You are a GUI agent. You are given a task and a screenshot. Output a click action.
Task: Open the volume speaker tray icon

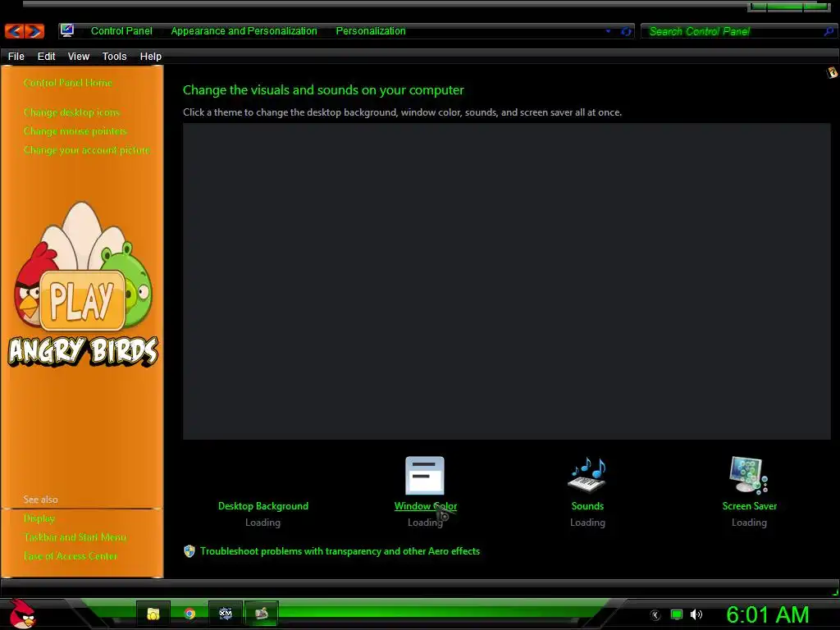click(696, 614)
